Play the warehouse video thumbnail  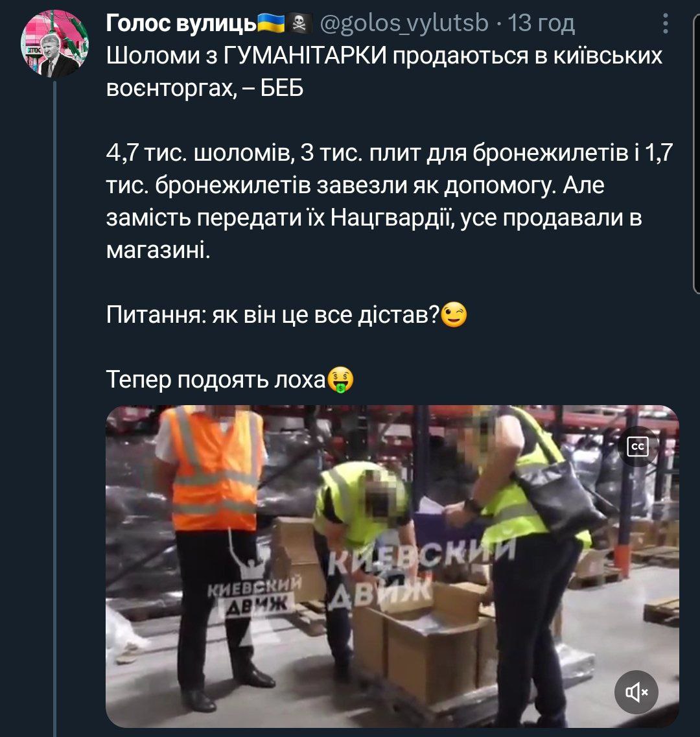[392, 566]
